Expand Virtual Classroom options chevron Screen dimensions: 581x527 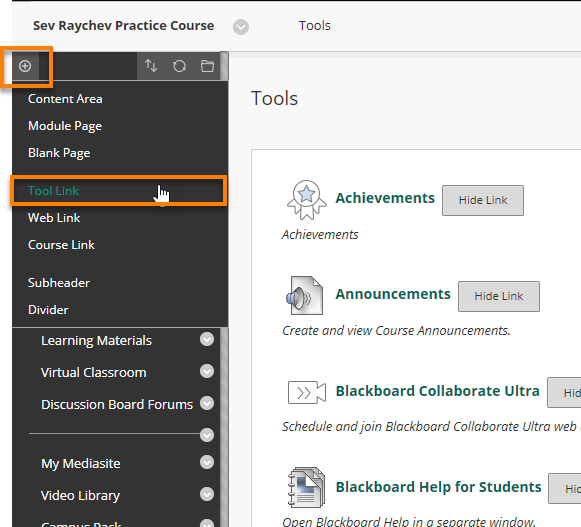(x=207, y=371)
